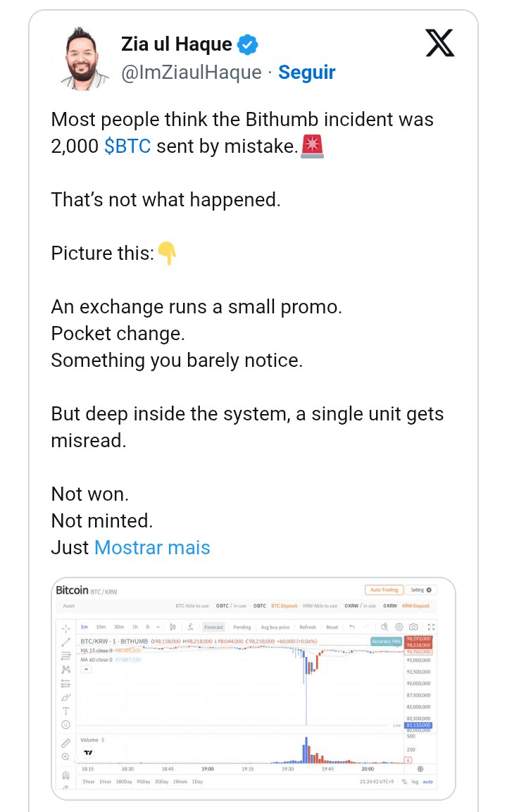Toggle auto scale on the chart
The width and height of the screenshot is (507, 812).
click(x=427, y=782)
